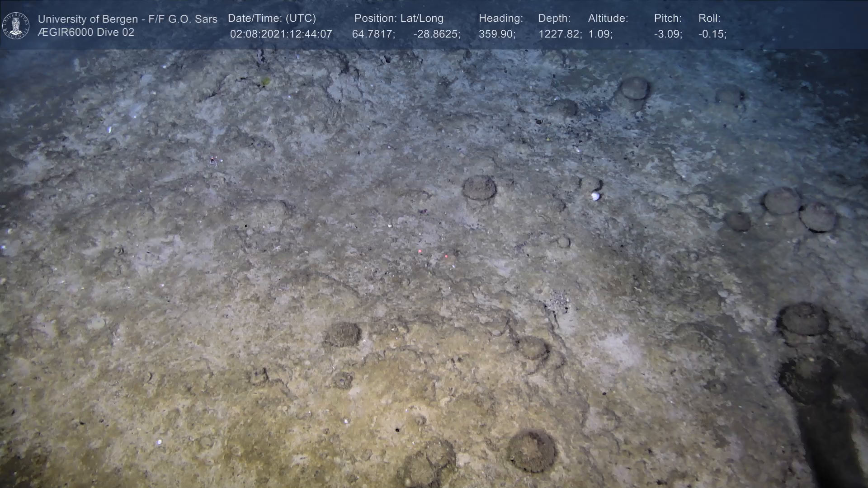Click the roll value -0.15
Screen dimensions: 868x488
pos(712,34)
